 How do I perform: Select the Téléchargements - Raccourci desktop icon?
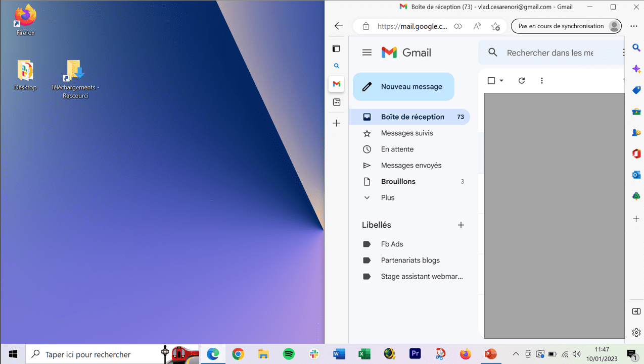click(75, 79)
